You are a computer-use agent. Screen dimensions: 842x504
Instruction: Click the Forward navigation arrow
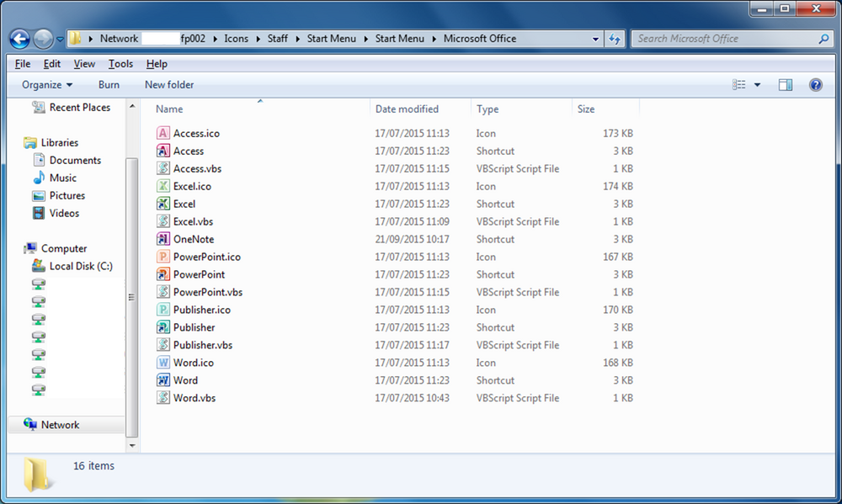click(43, 39)
